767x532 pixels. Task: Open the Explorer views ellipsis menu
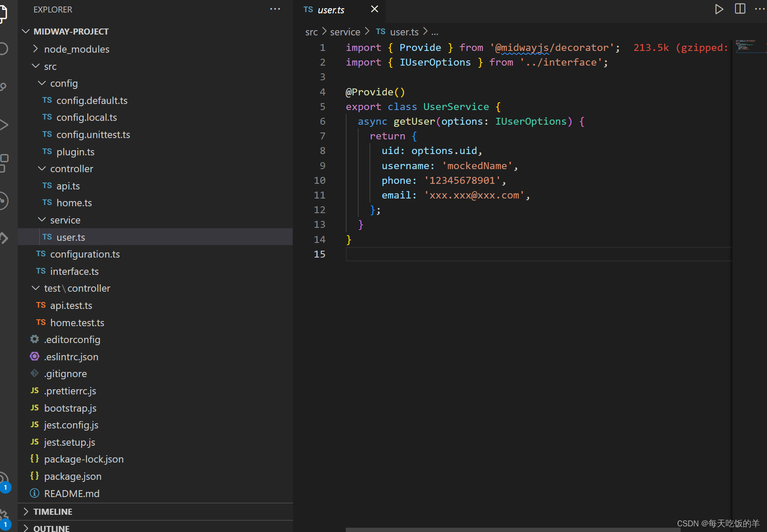[275, 9]
